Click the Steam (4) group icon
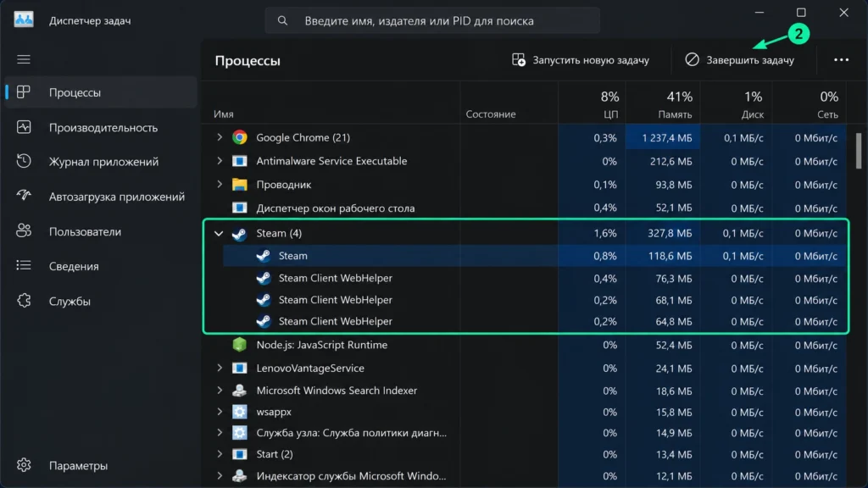The image size is (868, 488). tap(240, 234)
